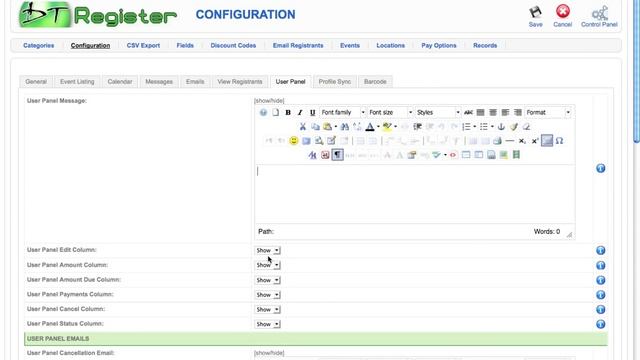Click show/hide for User Panel Cancellation Email

(269, 353)
